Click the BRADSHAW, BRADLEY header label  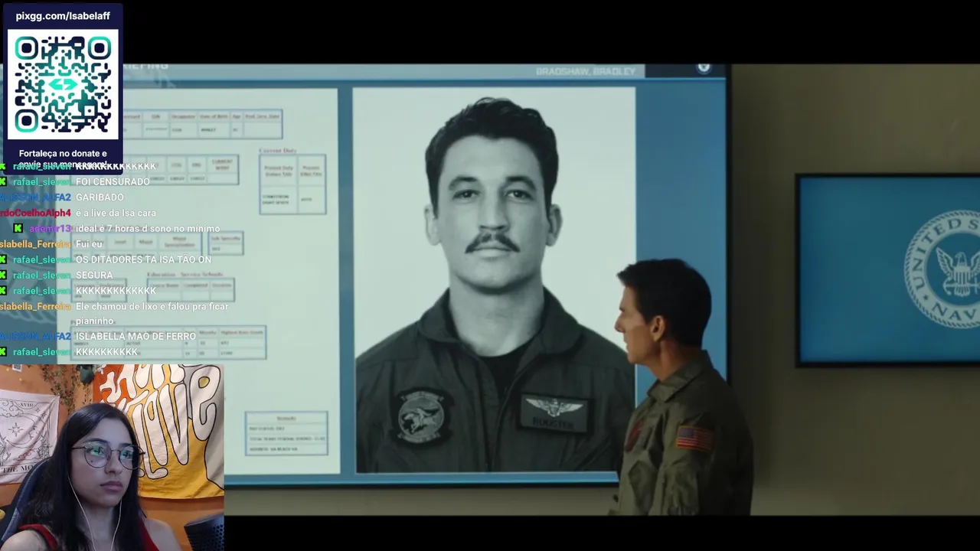586,71
